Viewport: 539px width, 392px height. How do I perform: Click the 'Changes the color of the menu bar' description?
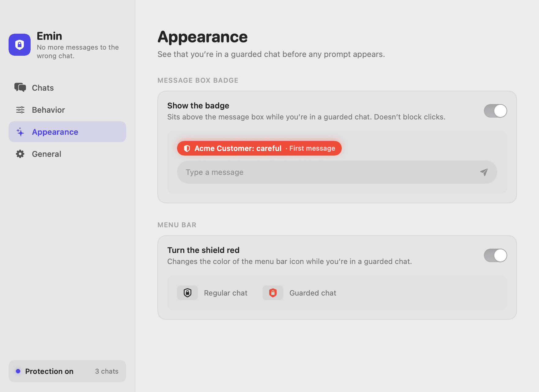[x=289, y=262]
